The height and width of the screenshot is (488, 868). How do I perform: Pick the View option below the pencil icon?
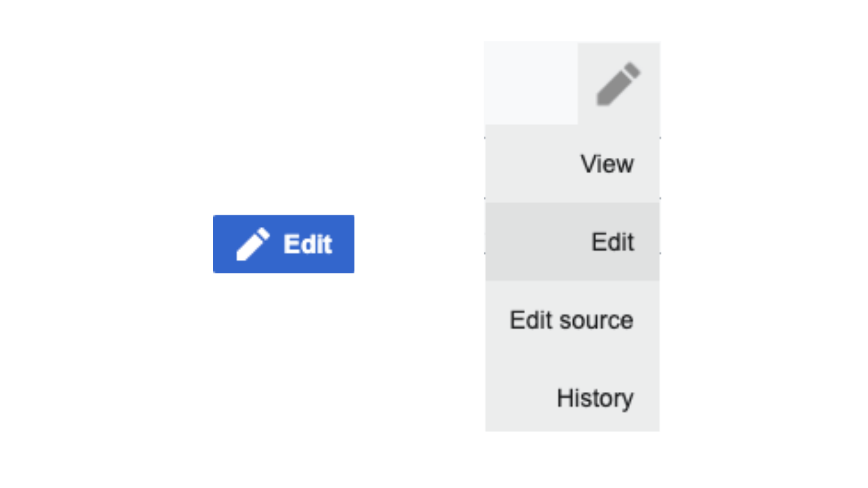607,164
